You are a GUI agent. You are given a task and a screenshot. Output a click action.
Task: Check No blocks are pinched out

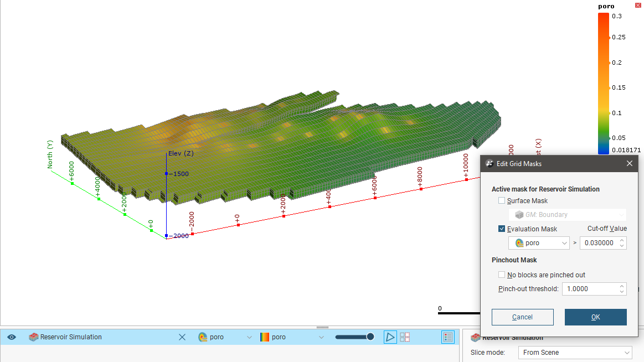point(502,275)
